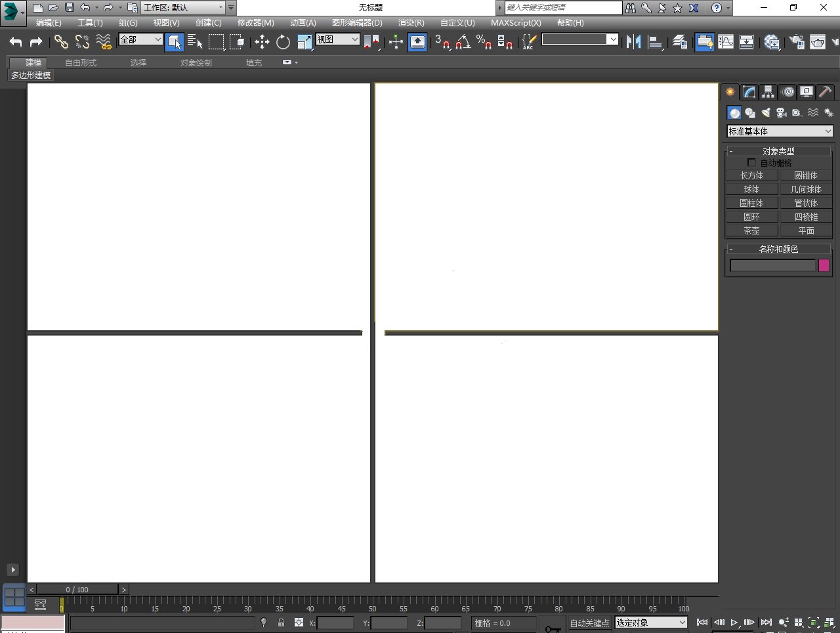The image size is (840, 633).
Task: Open the Utilities hammer panel tab
Action: click(826, 92)
